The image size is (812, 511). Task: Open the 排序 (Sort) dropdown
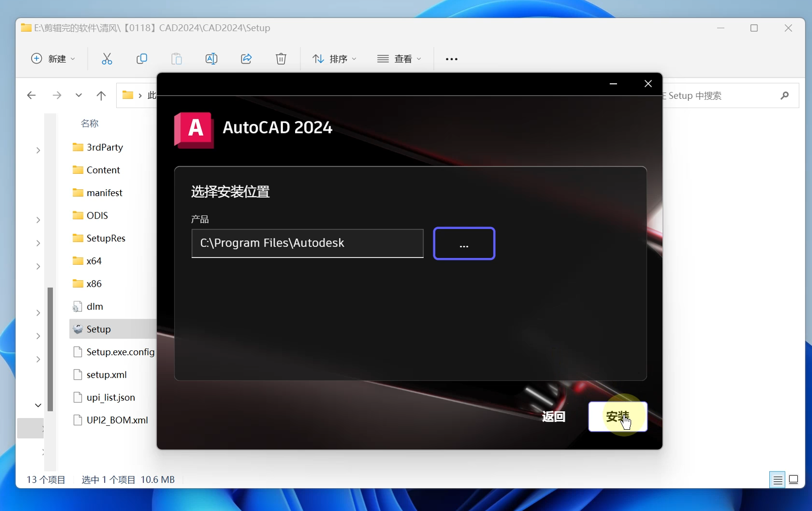pos(335,59)
